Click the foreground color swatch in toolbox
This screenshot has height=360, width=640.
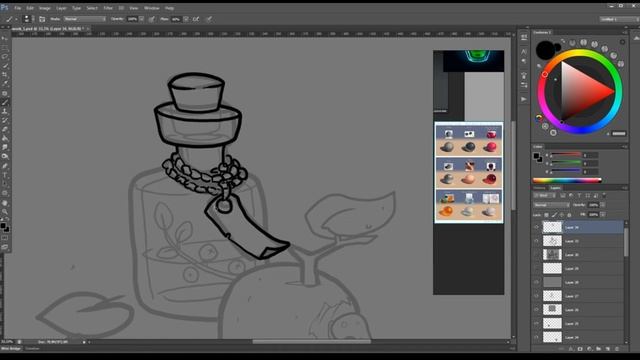point(3,225)
